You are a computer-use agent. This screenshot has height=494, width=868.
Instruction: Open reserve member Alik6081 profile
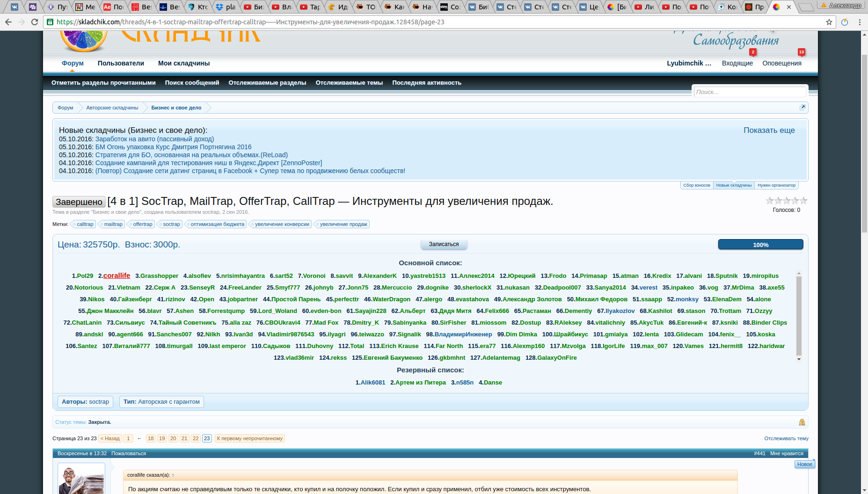point(373,383)
